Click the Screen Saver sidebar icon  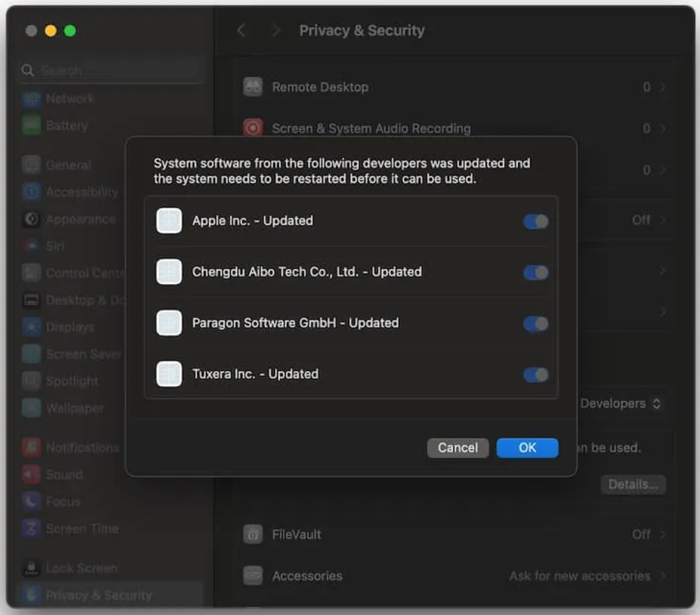click(x=32, y=354)
